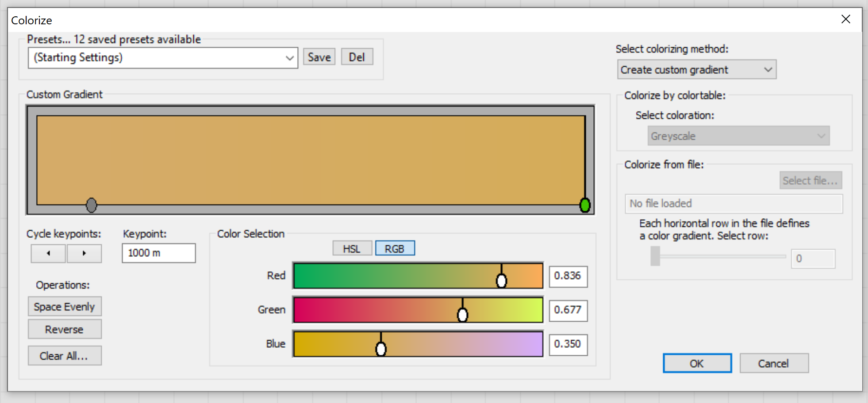Screen dimensions: 868x403
Task: Reverse the gradient keypoints
Action: coord(65,330)
